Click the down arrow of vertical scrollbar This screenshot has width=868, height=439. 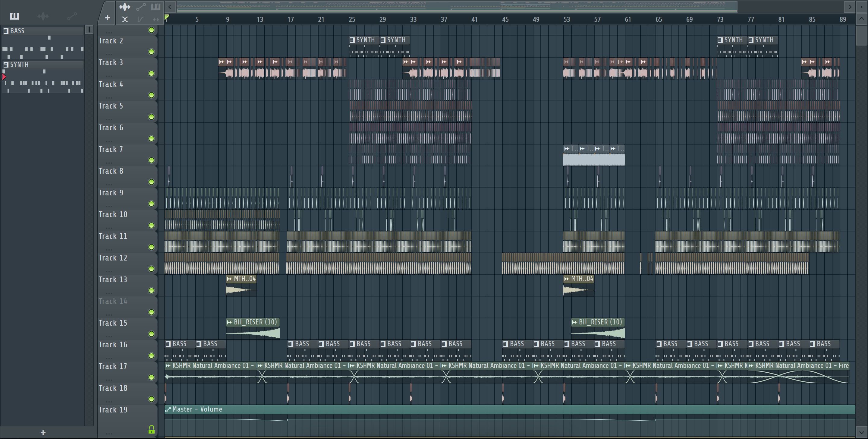862,432
